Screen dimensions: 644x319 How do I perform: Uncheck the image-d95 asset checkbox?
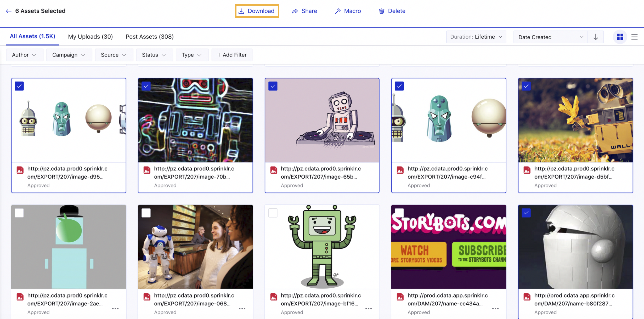point(19,86)
